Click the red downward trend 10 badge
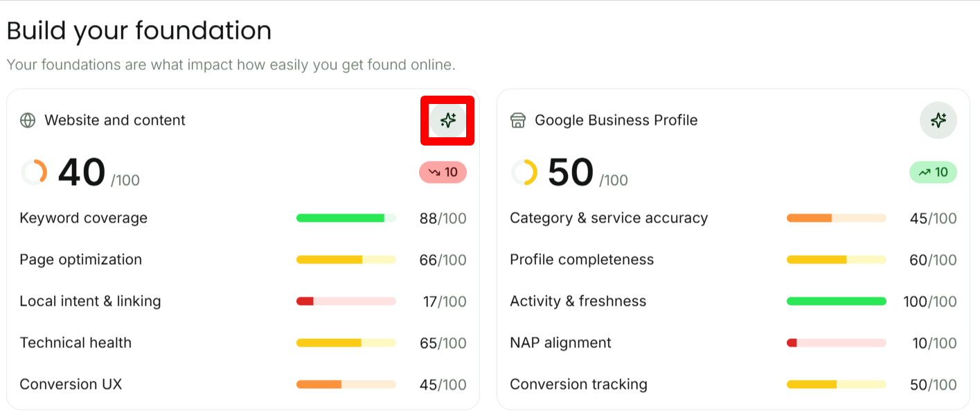The image size is (980, 418). 443,172
